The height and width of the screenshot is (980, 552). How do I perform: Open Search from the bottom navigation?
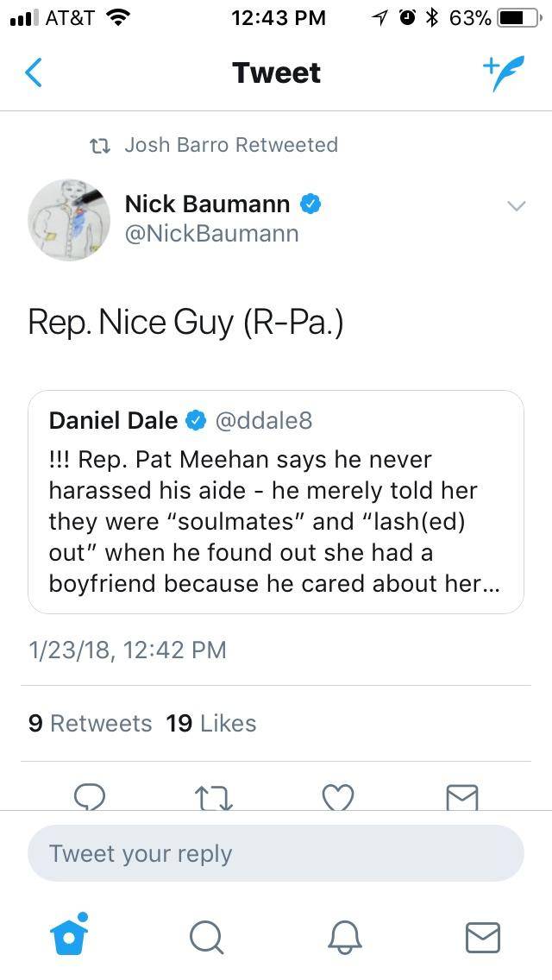click(207, 937)
